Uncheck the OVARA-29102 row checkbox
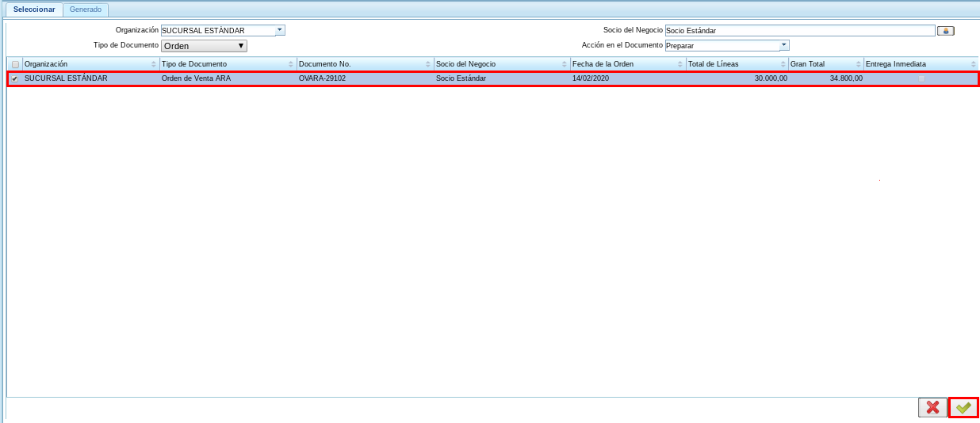The height and width of the screenshot is (423, 980). coord(15,78)
